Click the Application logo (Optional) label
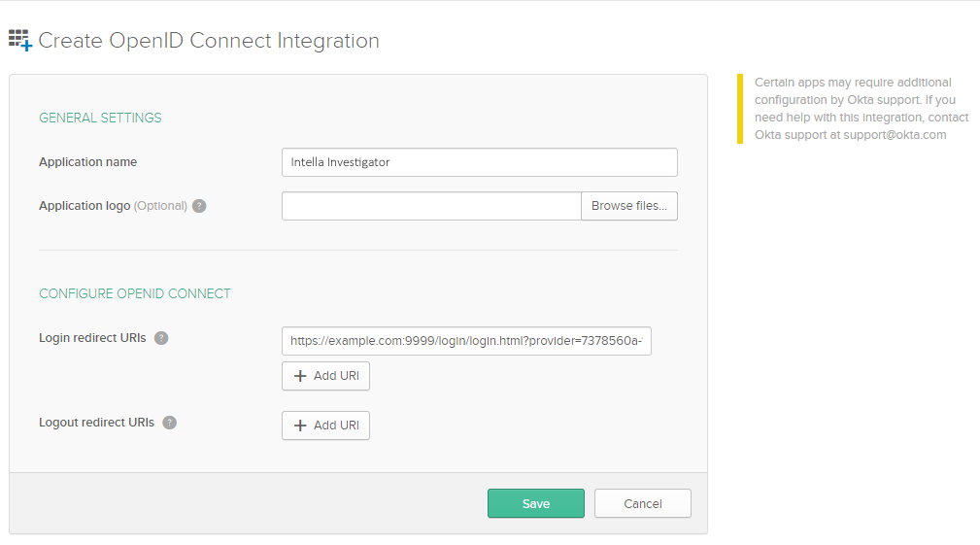The image size is (980, 545). click(x=113, y=206)
